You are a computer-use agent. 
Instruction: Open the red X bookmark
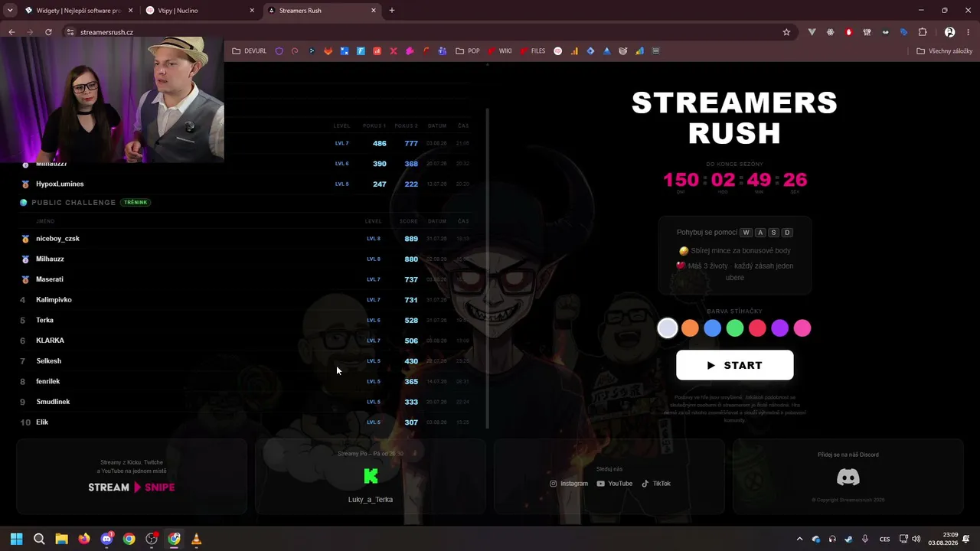394,51
